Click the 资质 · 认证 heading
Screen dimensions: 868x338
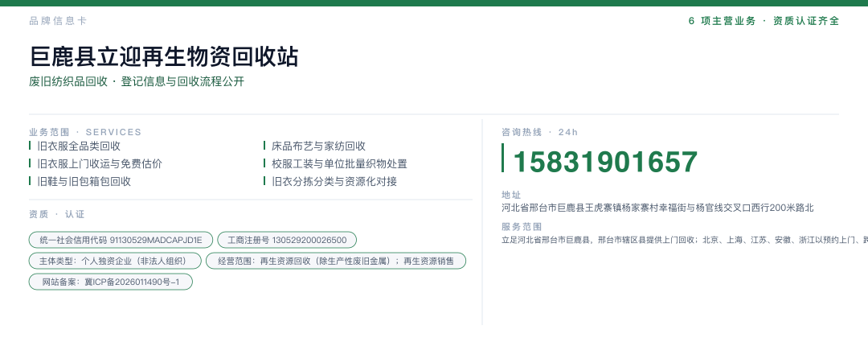57,214
